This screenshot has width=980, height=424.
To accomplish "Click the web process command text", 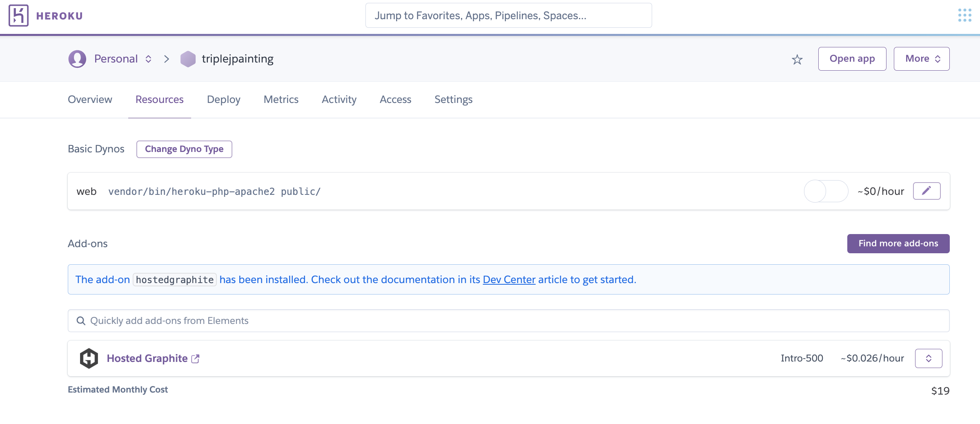I will [214, 191].
